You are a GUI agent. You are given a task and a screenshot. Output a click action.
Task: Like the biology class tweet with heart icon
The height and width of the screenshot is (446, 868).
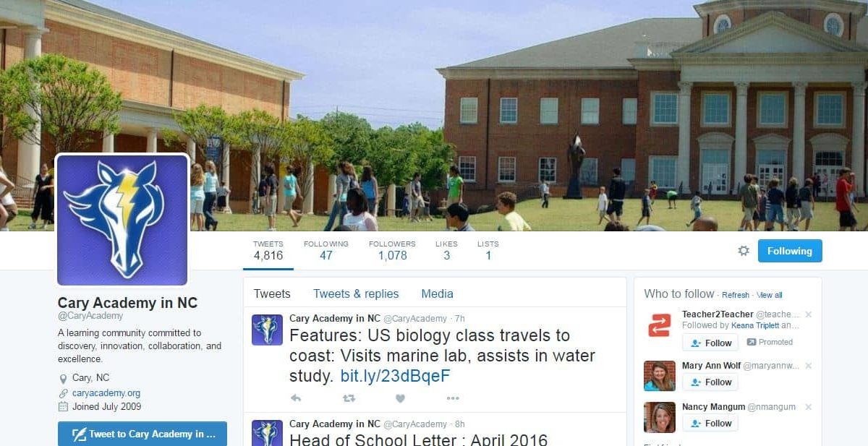(400, 398)
